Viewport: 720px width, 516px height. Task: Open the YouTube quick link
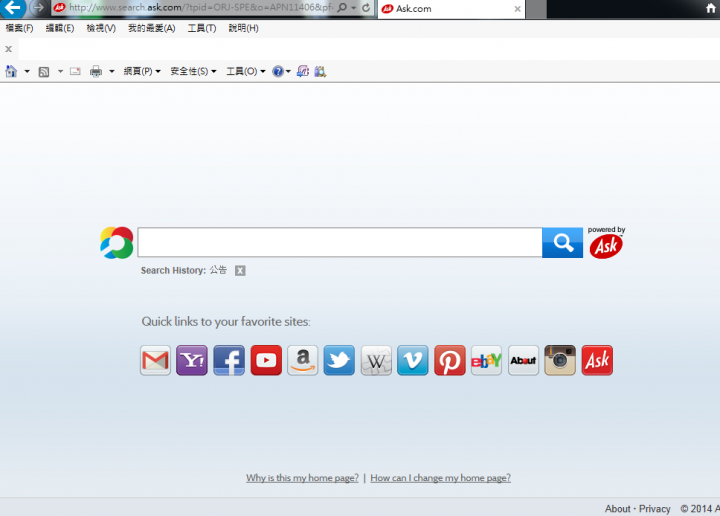266,360
